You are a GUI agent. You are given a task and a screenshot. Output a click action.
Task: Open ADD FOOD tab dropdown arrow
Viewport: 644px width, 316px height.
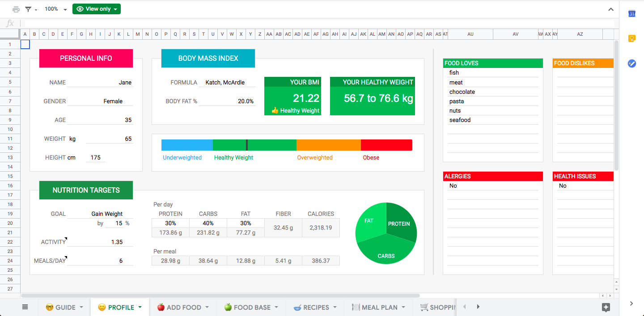click(208, 307)
